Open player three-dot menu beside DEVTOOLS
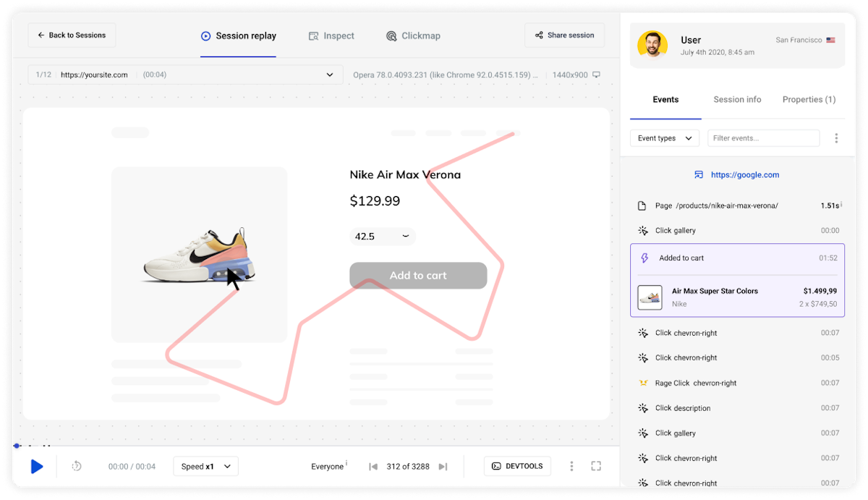 (571, 467)
